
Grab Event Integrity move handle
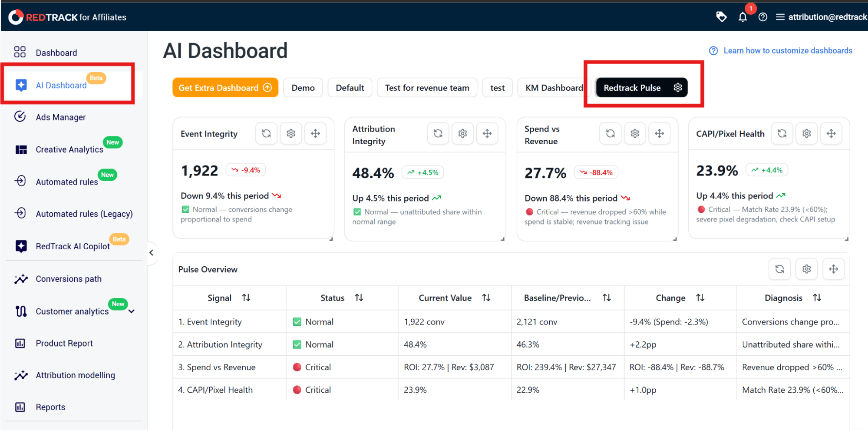(x=315, y=133)
